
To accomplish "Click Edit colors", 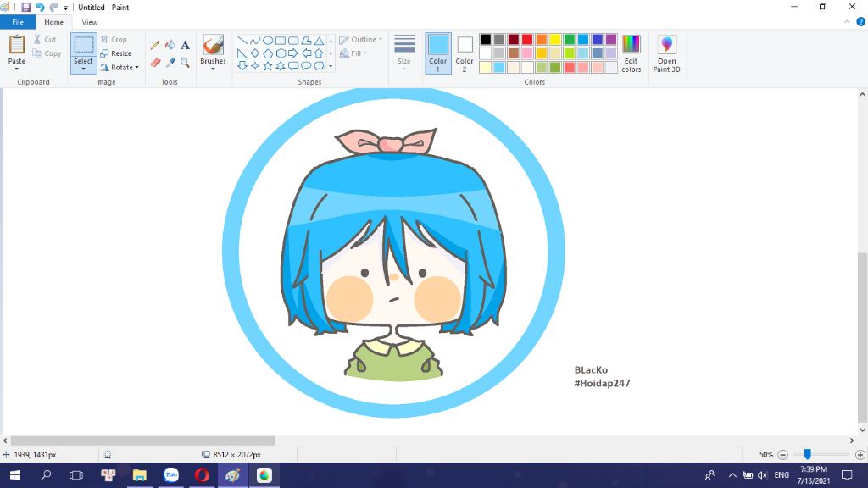I will point(631,53).
